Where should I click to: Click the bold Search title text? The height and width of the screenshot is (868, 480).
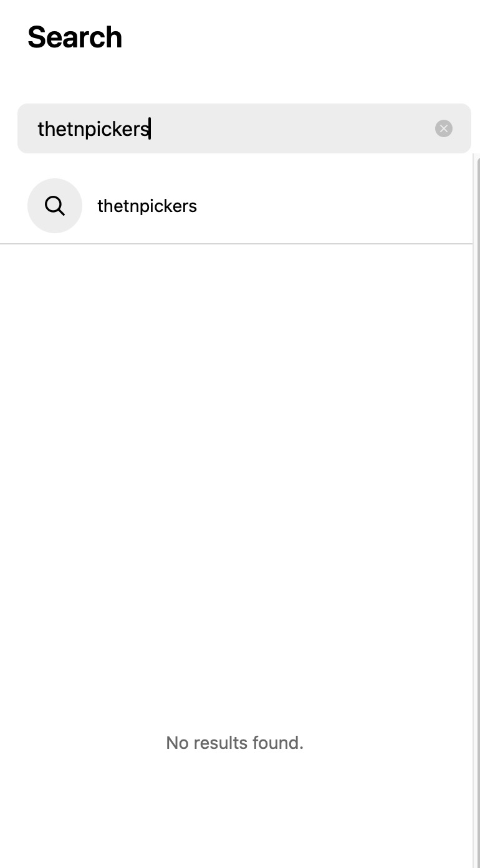coord(75,37)
